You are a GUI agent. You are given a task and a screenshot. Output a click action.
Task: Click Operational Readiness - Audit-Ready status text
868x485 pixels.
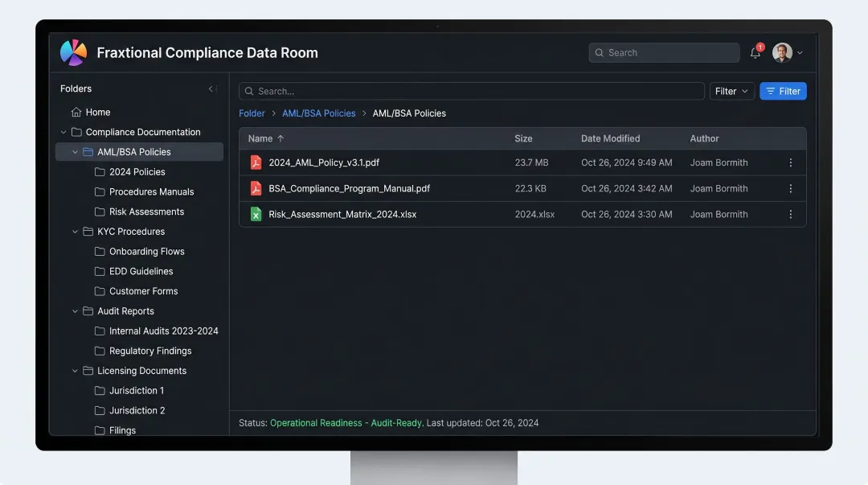[x=346, y=423]
